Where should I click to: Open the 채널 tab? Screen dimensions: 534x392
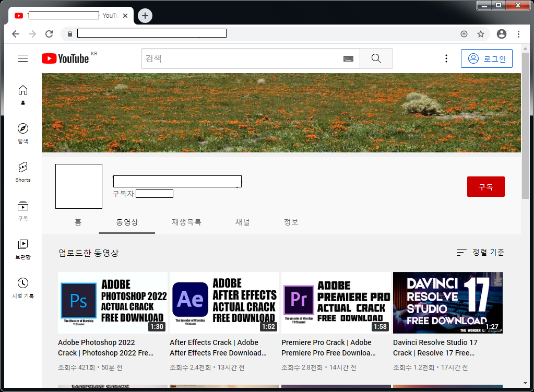coord(243,222)
